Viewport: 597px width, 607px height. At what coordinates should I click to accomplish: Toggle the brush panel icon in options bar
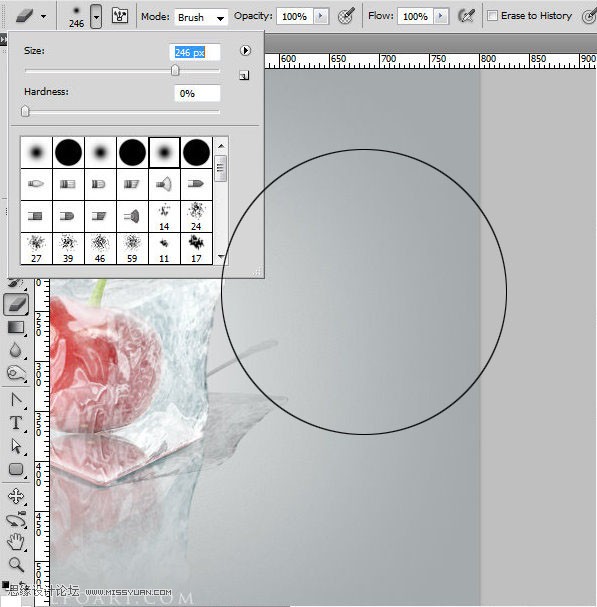tap(120, 16)
